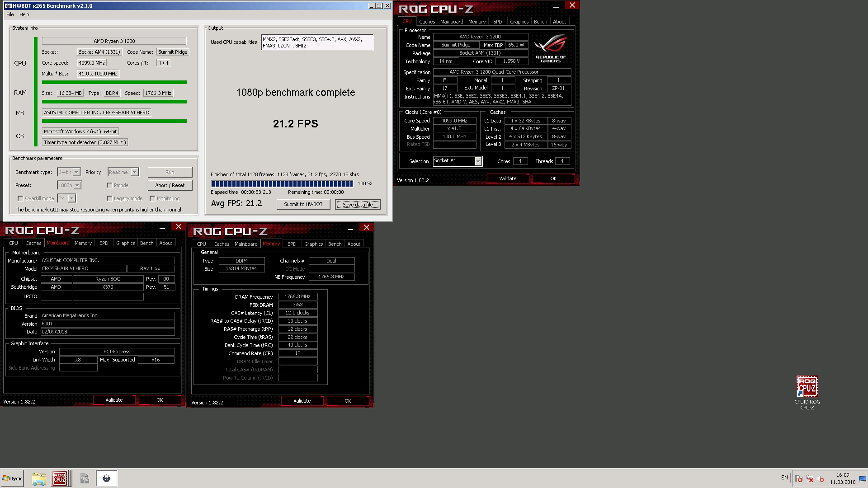Click the ROG CPU-Z taskbar icon
This screenshot has width=868, height=488.
coord(60,479)
